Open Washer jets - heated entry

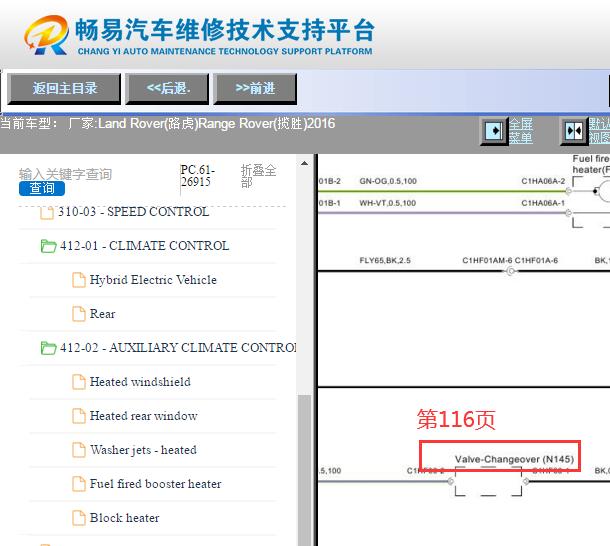[143, 450]
